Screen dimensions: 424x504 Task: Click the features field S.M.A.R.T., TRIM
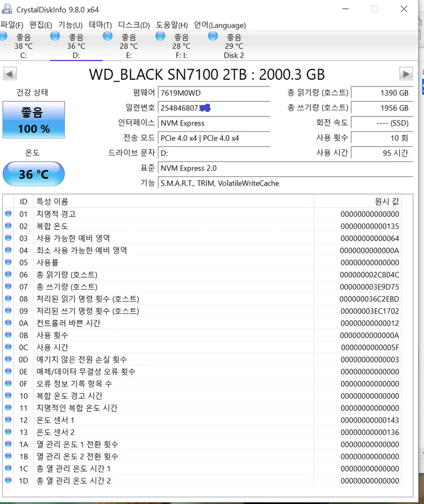(x=285, y=183)
